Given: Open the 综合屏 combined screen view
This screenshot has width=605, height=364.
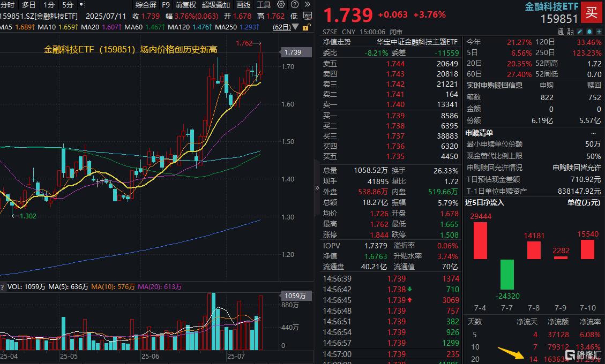Looking at the screenshot, I should pyautogui.click(x=146, y=5).
